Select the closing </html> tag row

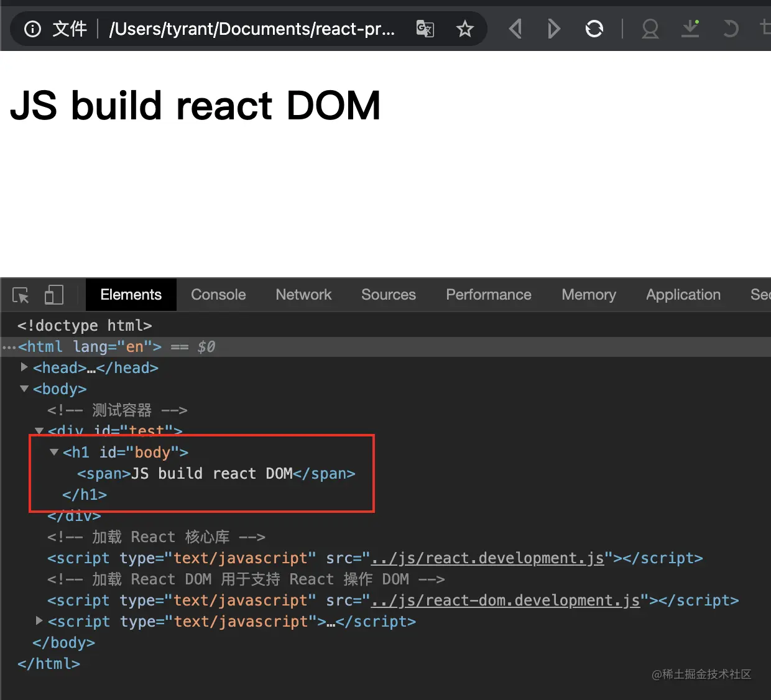click(x=48, y=663)
